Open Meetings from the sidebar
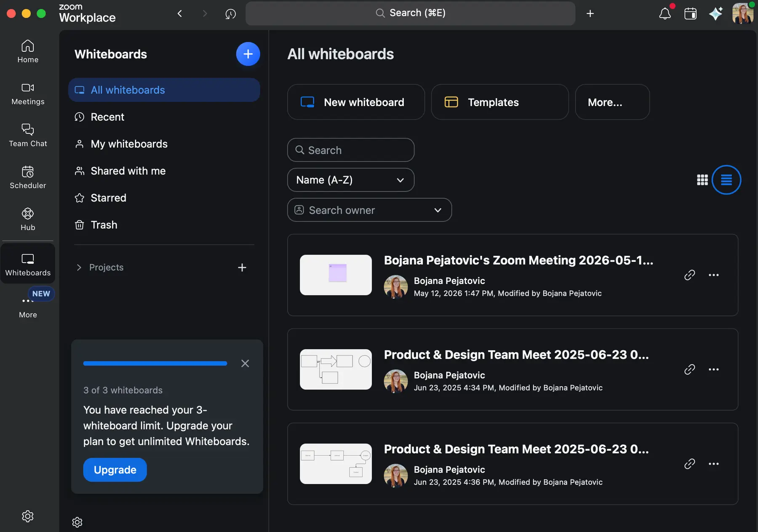The width and height of the screenshot is (758, 532). coord(28,93)
